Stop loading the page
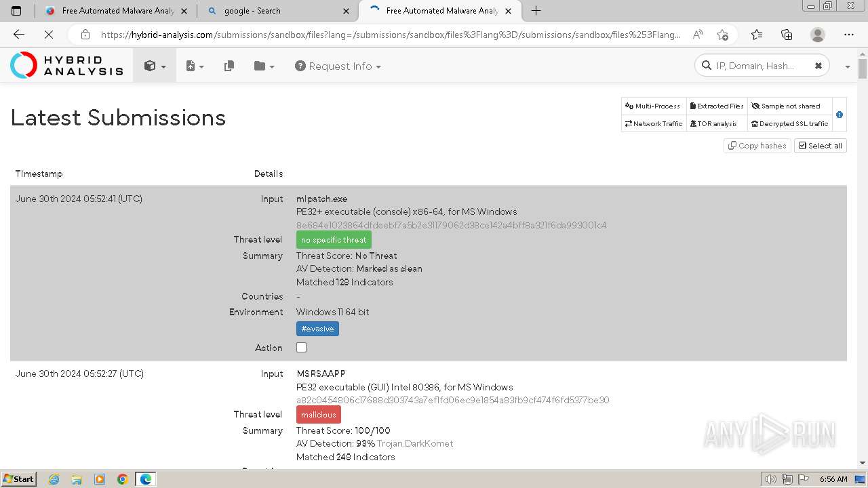 tap(49, 35)
